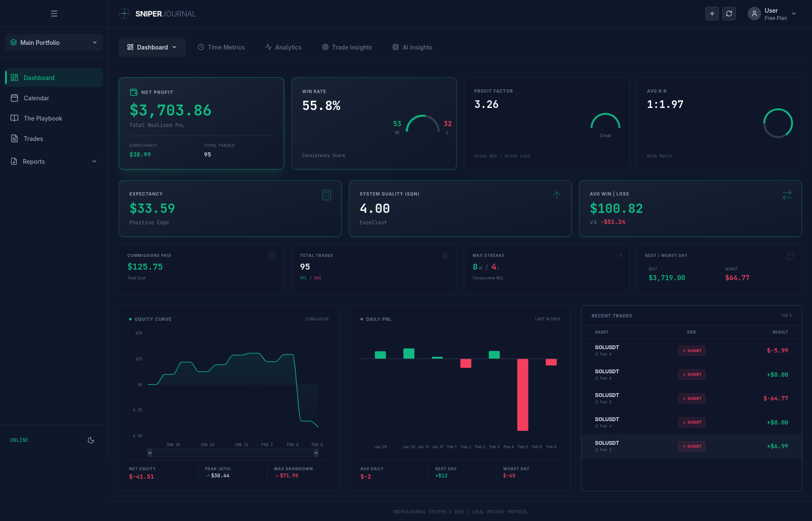This screenshot has width=812, height=521.
Task: Click the Dashboard tab grid icon
Action: 130,47
